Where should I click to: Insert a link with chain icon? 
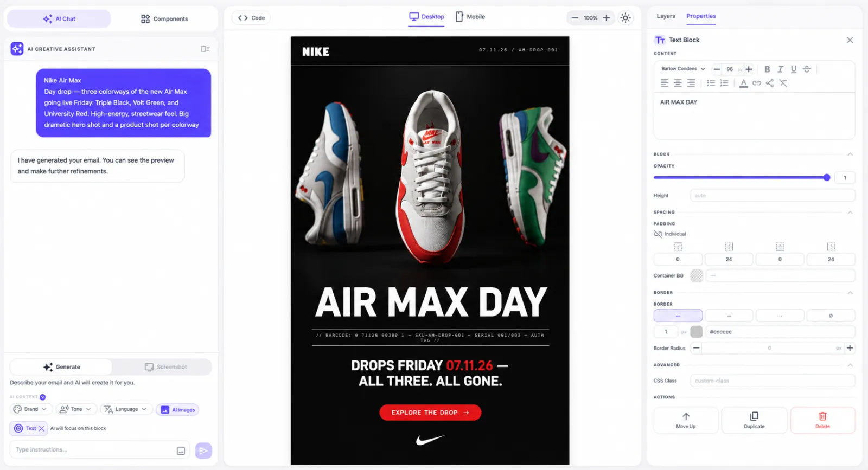(x=756, y=83)
